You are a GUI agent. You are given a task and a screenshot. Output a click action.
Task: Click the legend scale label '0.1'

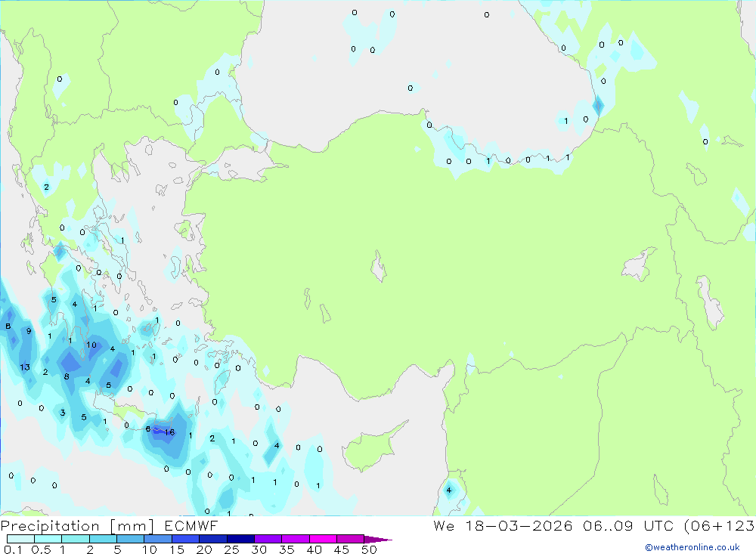click(13, 549)
